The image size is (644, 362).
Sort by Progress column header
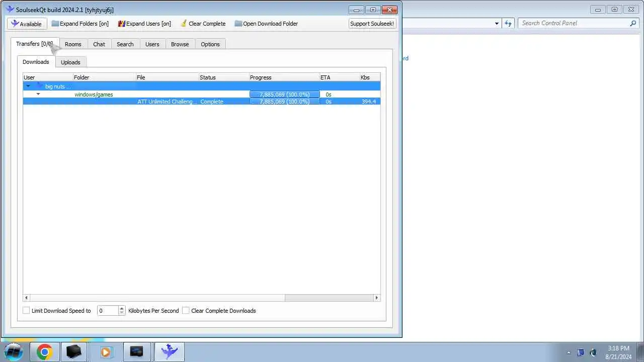pos(284,77)
